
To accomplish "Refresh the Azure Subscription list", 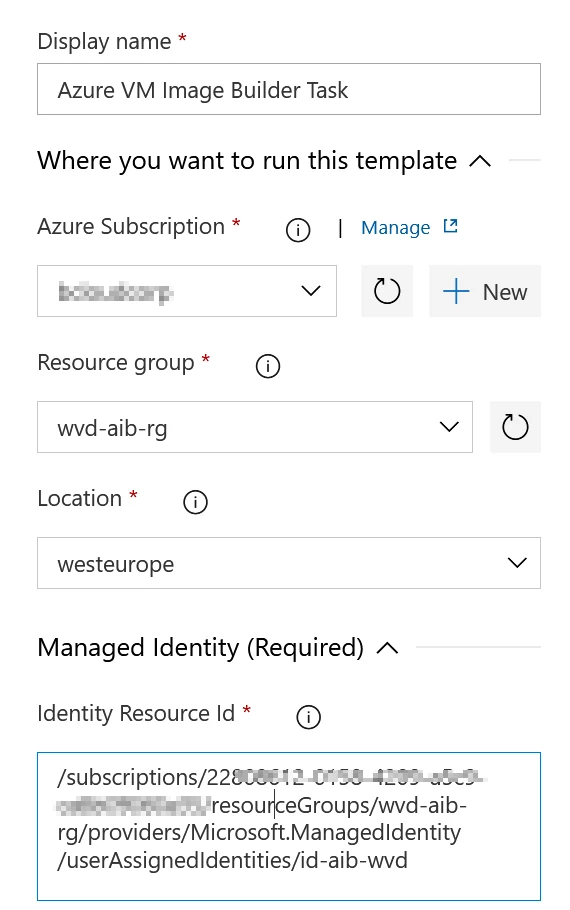I will click(387, 291).
